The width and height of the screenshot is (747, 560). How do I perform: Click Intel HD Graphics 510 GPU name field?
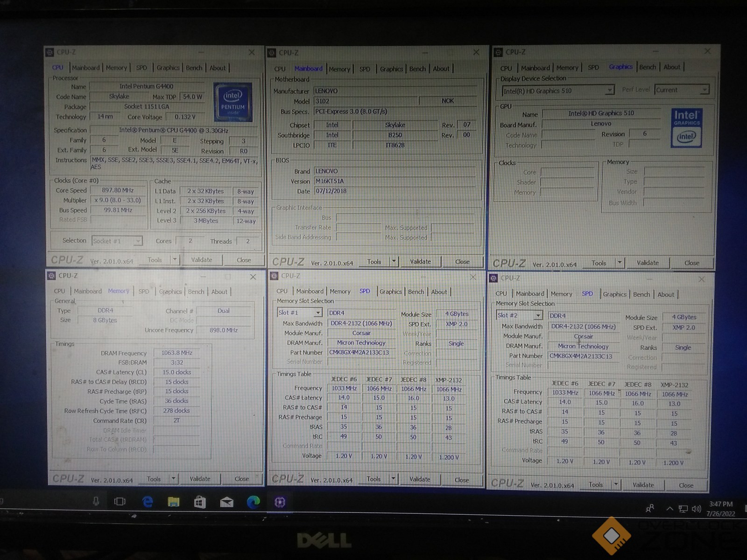coord(601,113)
